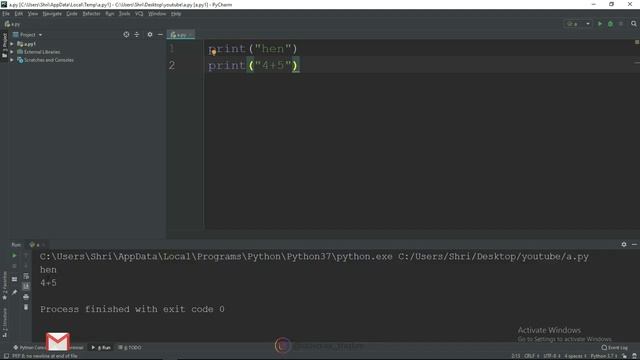Click the lock read-only icon in the status bar

pos(624,356)
